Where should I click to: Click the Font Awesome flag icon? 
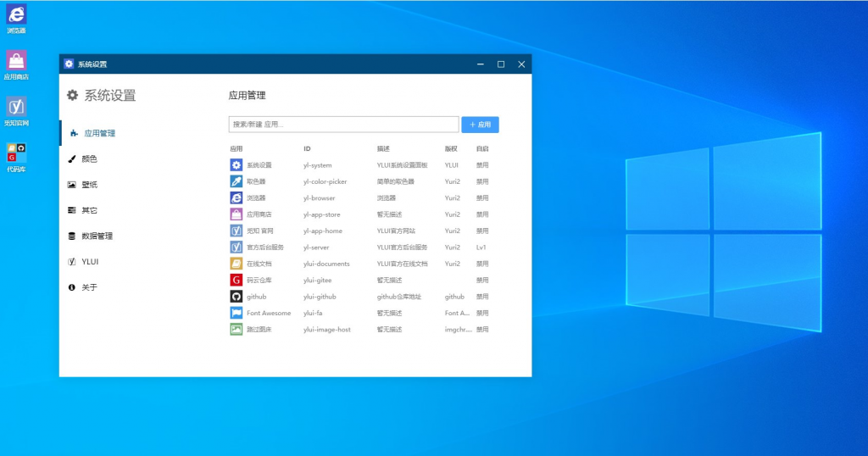pyautogui.click(x=236, y=313)
